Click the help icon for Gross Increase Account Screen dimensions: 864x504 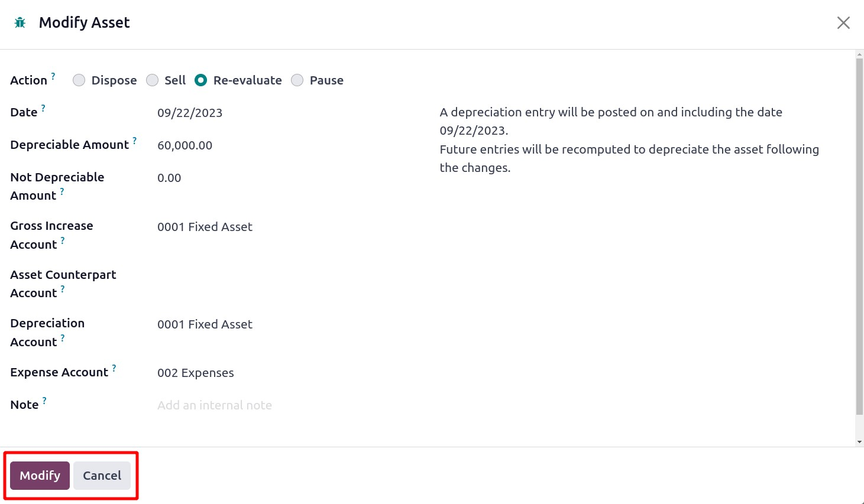tap(63, 240)
